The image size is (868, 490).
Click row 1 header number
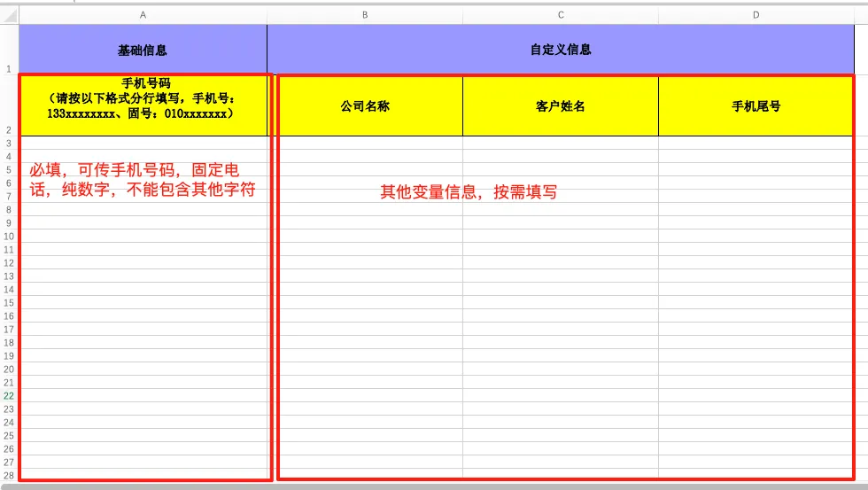click(9, 68)
